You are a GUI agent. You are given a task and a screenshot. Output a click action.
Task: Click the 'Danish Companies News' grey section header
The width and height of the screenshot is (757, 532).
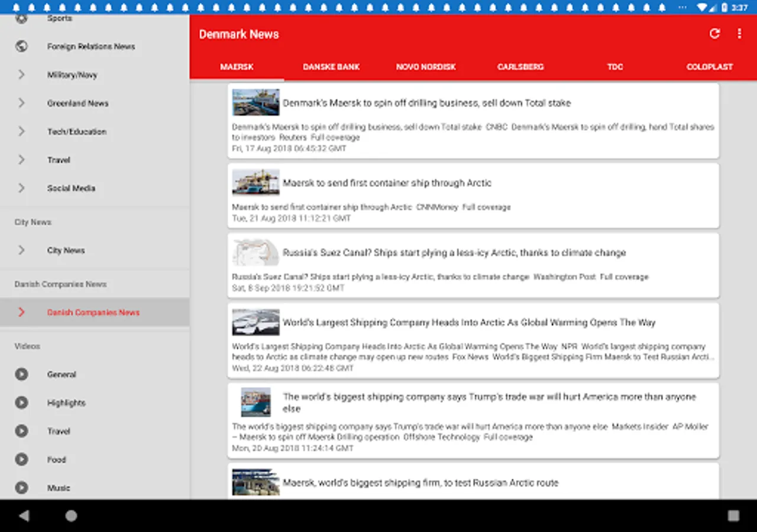(x=60, y=284)
